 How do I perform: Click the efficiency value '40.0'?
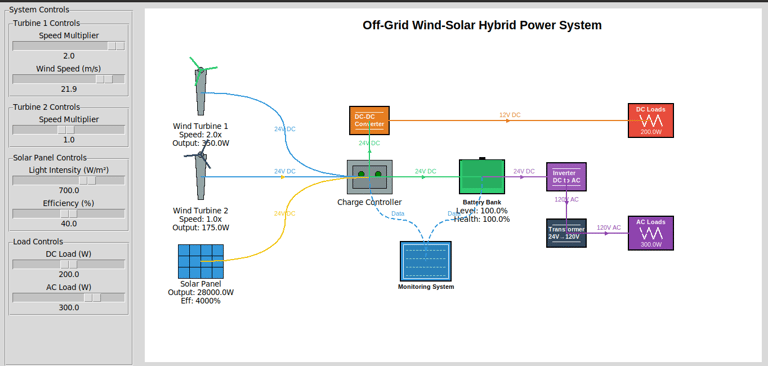(x=69, y=224)
